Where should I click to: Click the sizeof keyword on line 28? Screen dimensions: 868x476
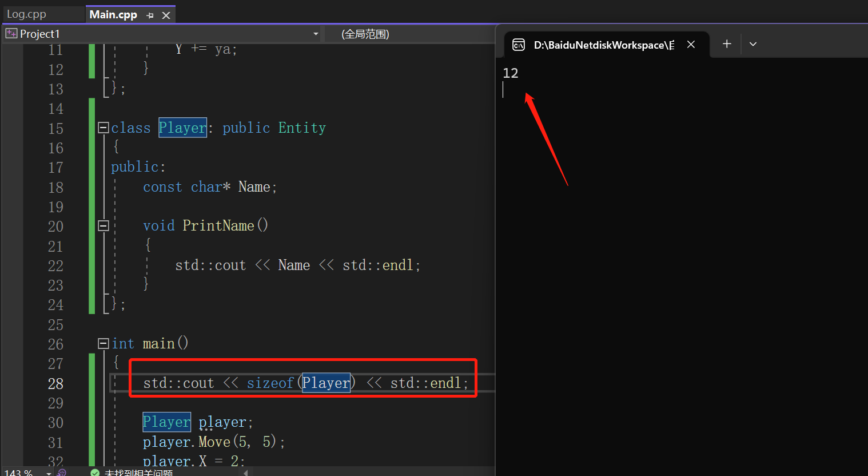point(270,383)
